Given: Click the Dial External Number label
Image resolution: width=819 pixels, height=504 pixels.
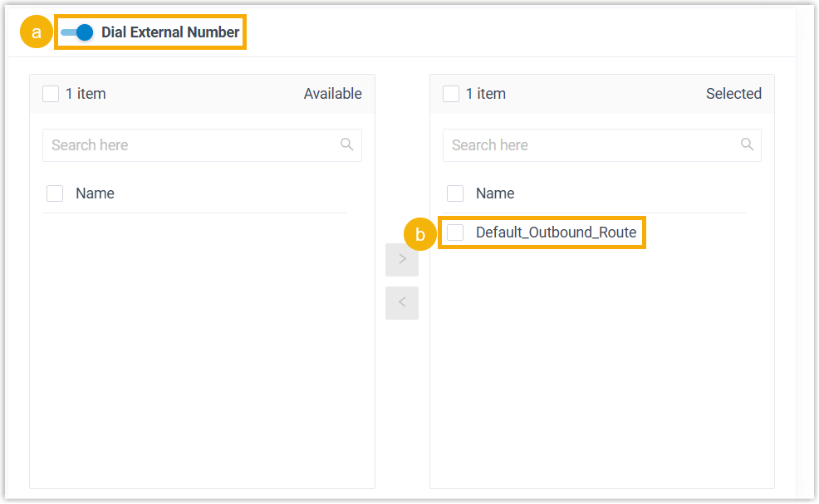Looking at the screenshot, I should click(x=170, y=32).
